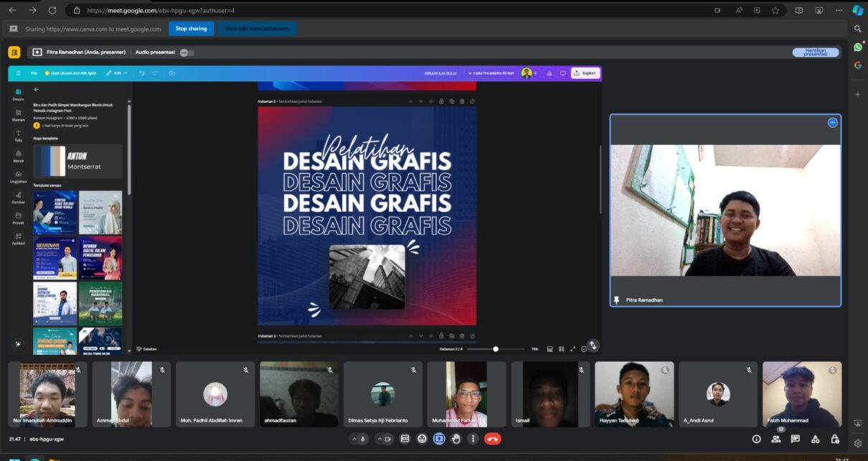Open the meeting details info icon

[756, 439]
